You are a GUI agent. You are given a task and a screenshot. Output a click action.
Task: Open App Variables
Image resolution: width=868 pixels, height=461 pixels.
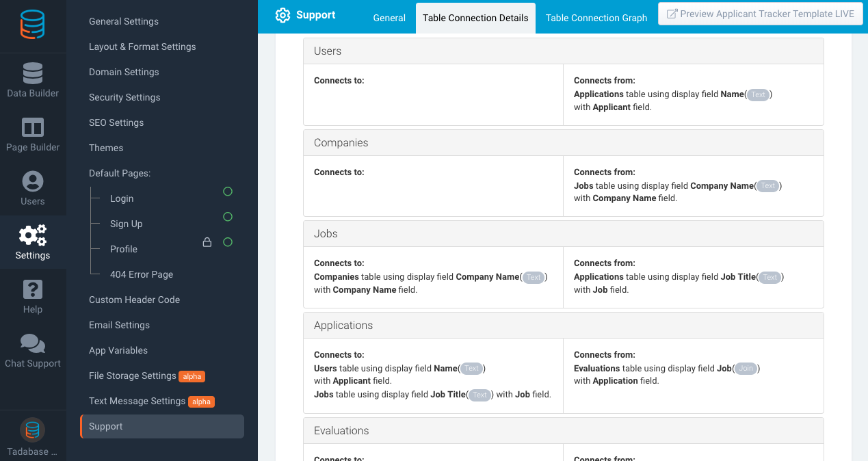(x=118, y=350)
